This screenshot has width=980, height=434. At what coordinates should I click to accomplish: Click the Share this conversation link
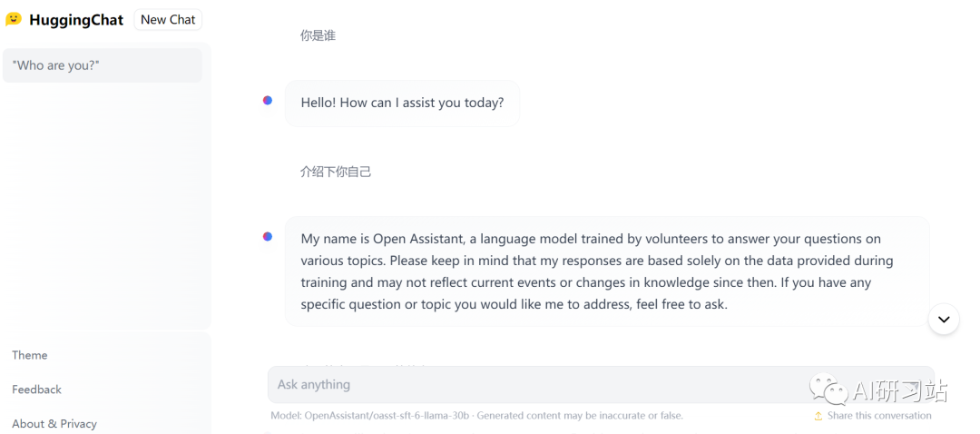[x=879, y=416]
